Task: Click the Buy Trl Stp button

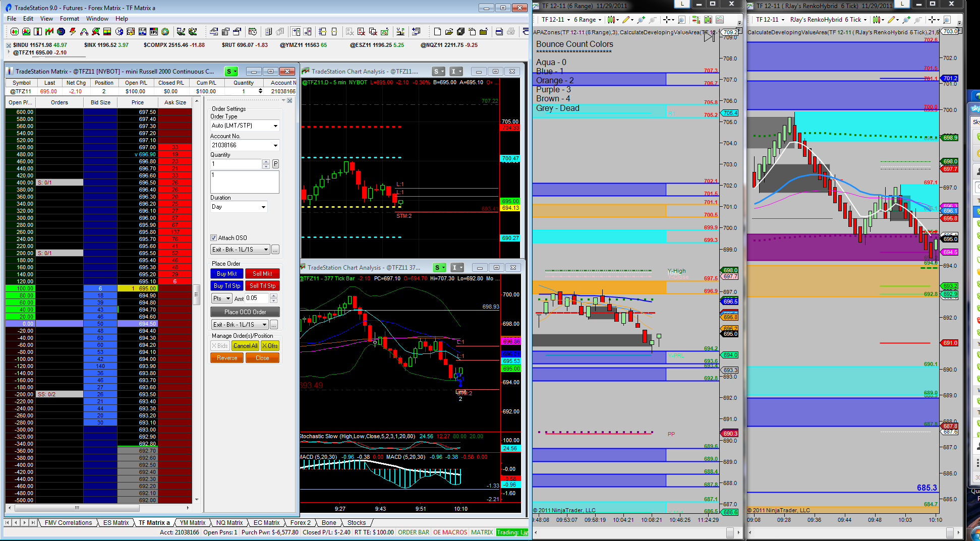Action: click(227, 286)
